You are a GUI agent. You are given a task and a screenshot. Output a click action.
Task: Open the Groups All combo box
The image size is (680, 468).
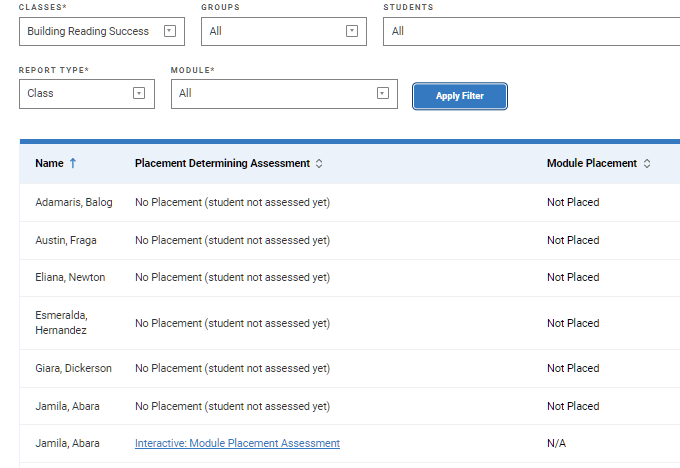click(284, 31)
